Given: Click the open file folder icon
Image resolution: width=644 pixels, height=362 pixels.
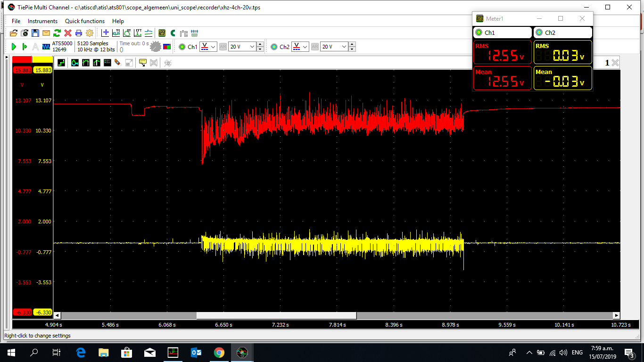Looking at the screenshot, I should click(x=14, y=33).
